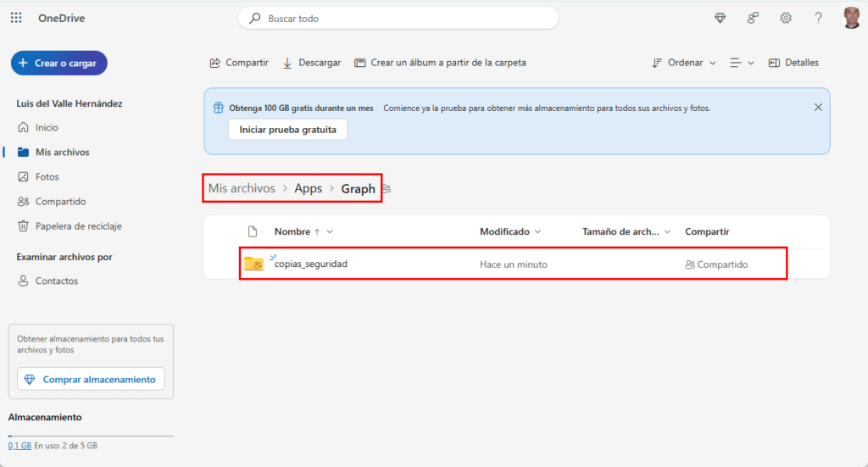Screen dimensions: 868x467
Task: Go to Papelera de reciclaje
Action: pos(78,226)
